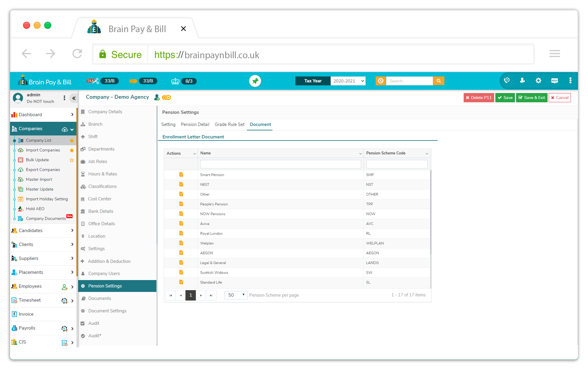Go to next page of pension schemes
The image size is (588, 371).
(x=201, y=295)
